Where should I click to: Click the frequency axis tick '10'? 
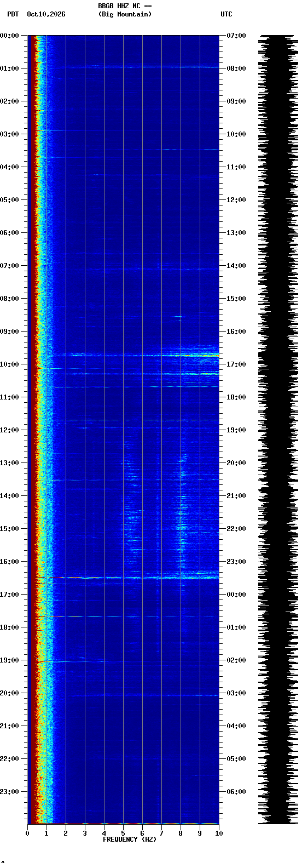219,833
